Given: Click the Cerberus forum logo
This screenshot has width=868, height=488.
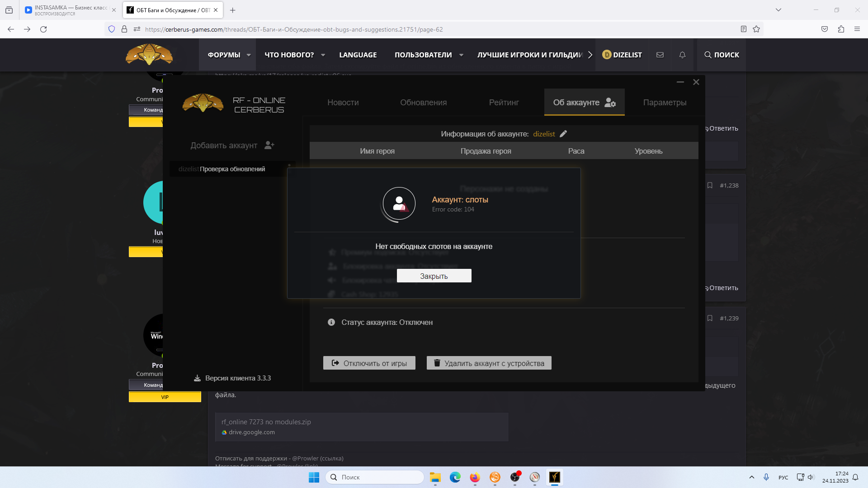Looking at the screenshot, I should pyautogui.click(x=149, y=55).
